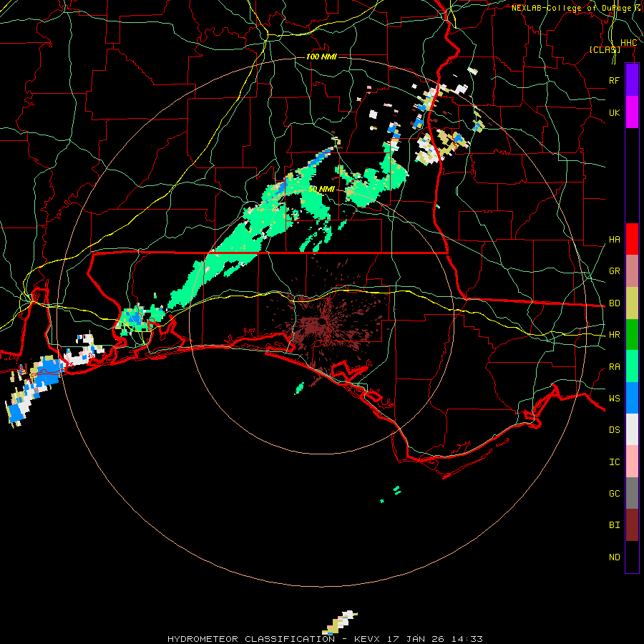644x644 pixels.
Task: Click the RF legend label
Action: click(x=614, y=80)
